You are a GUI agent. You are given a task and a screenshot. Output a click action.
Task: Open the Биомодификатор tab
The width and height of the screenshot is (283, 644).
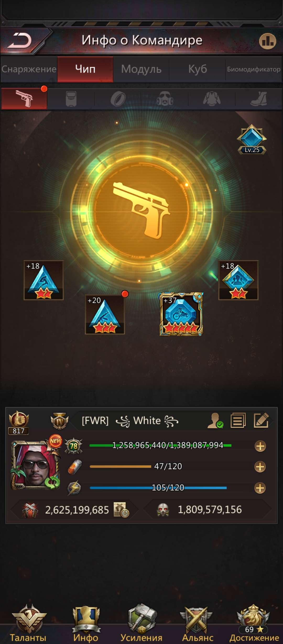click(x=254, y=69)
